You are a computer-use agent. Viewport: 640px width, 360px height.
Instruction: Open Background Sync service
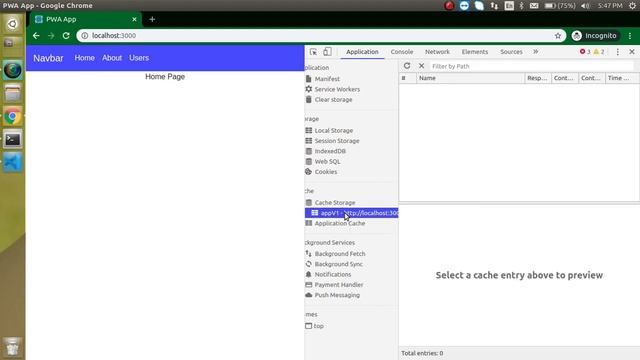[338, 264]
